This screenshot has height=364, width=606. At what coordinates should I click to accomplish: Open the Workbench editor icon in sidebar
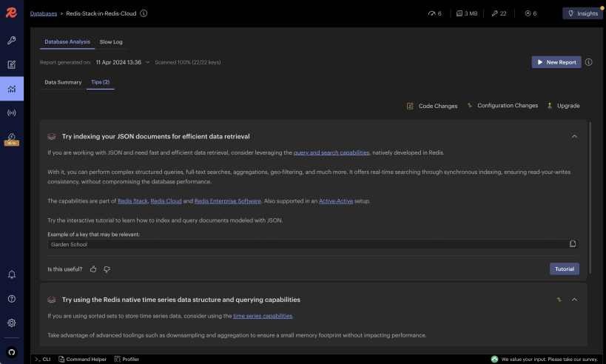tap(12, 64)
